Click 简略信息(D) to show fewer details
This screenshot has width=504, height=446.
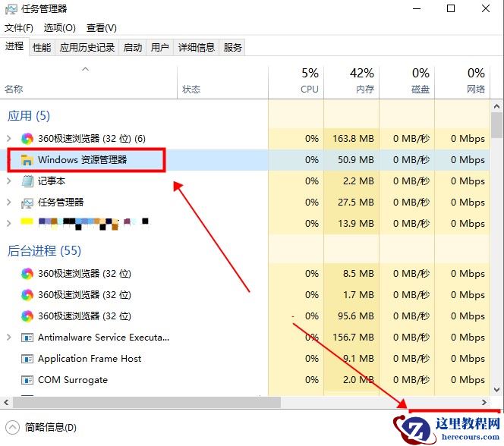(x=51, y=427)
